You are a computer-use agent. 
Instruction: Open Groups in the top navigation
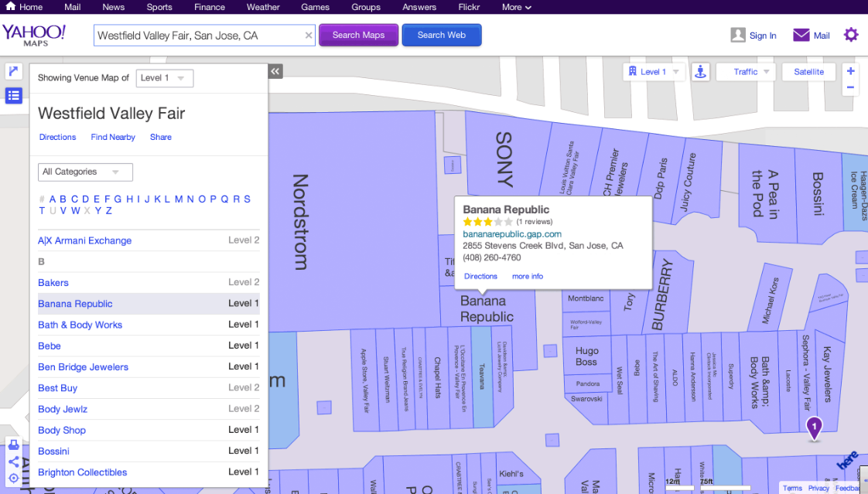pyautogui.click(x=366, y=7)
